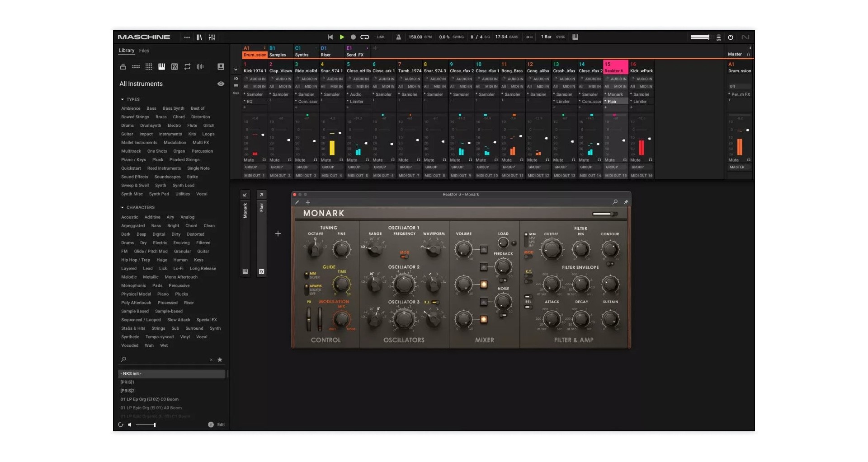
Task: Open the Master channel's Off input selector
Action: [739, 86]
